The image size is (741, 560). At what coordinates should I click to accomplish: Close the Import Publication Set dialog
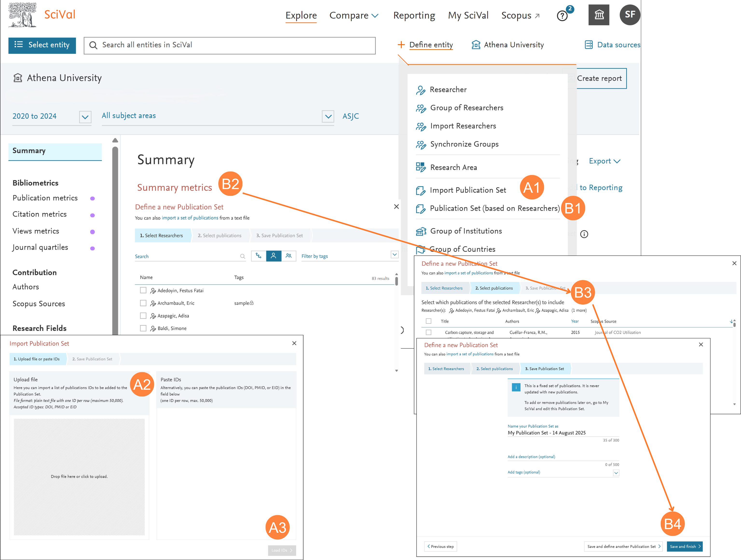point(294,343)
